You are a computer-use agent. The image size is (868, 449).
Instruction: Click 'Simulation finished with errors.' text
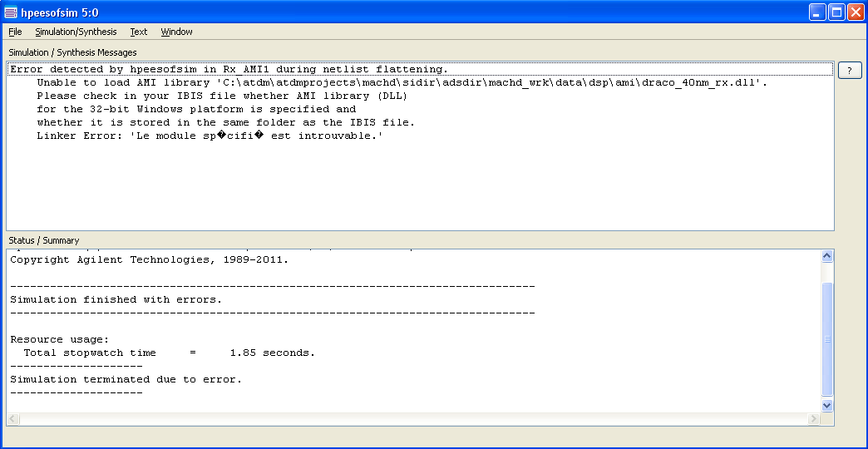click(116, 299)
